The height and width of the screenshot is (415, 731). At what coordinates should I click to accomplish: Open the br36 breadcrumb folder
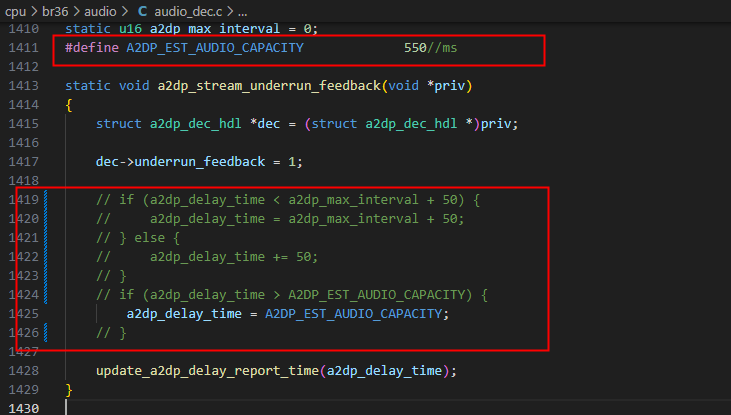(55, 11)
